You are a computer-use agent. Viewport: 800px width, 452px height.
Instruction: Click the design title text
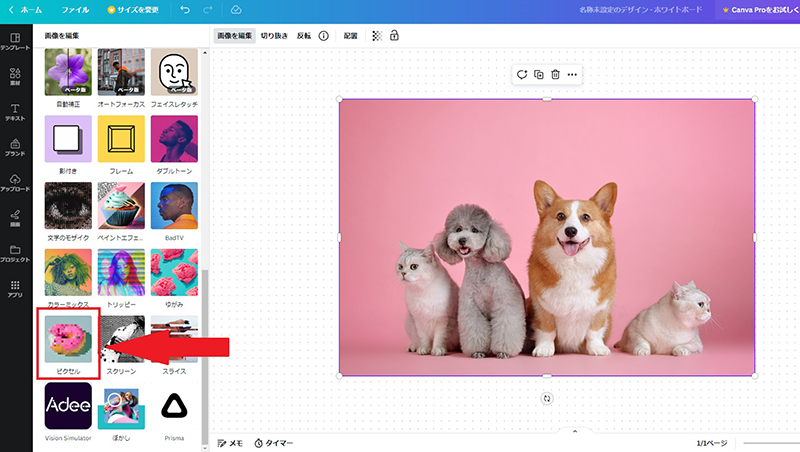640,10
